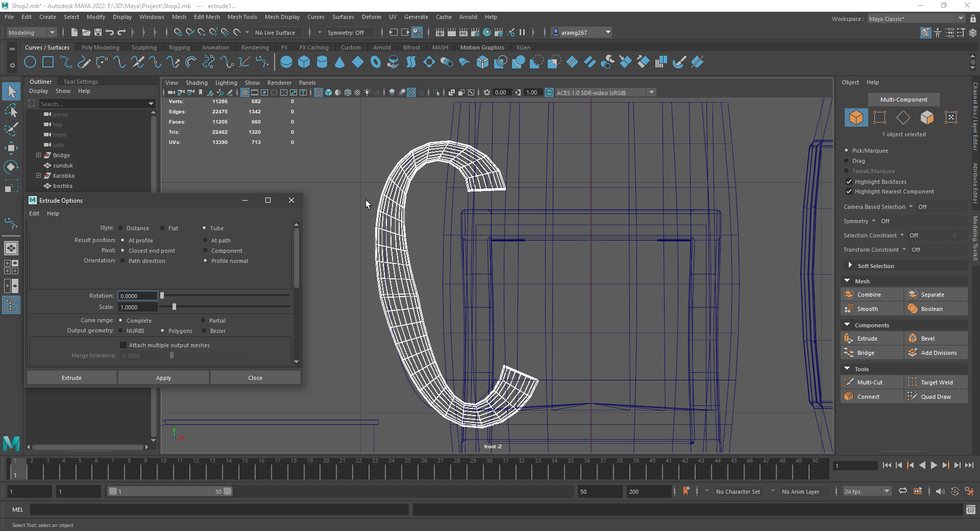Select At path result position

pos(205,240)
